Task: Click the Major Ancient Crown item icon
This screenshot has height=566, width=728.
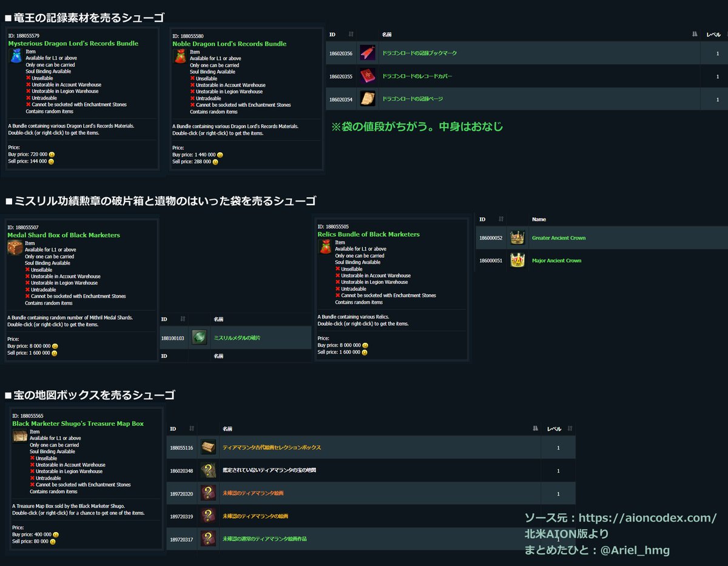Action: coord(517,258)
